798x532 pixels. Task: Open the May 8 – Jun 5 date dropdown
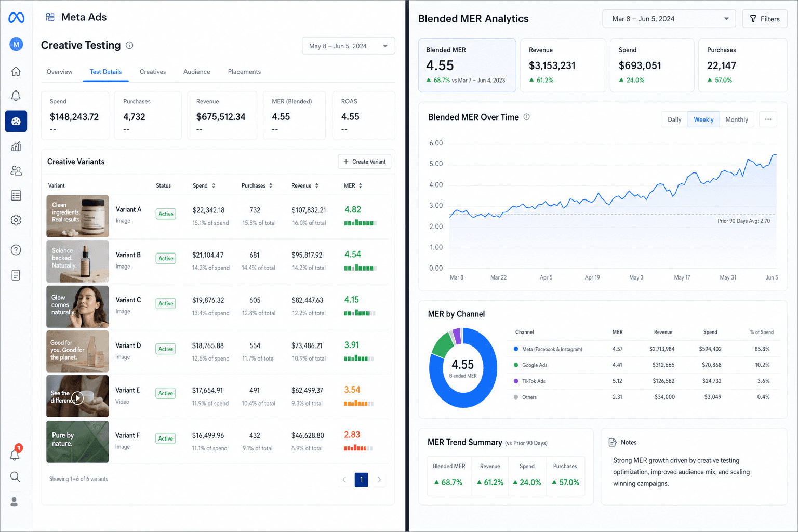[349, 46]
